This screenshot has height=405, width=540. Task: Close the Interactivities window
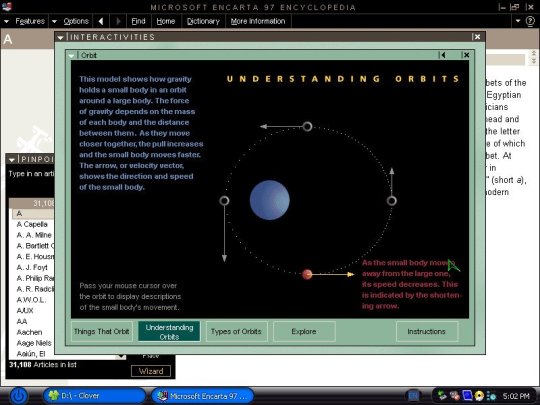coord(477,37)
